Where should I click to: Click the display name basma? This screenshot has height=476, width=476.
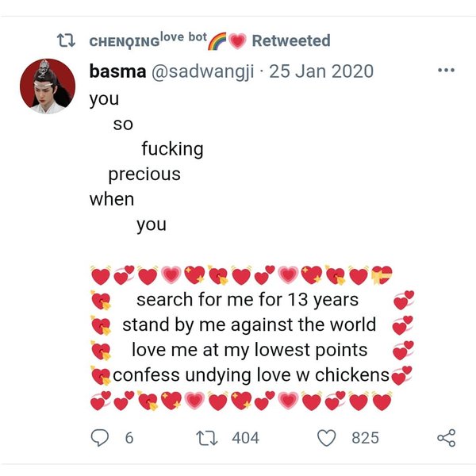pyautogui.click(x=117, y=71)
